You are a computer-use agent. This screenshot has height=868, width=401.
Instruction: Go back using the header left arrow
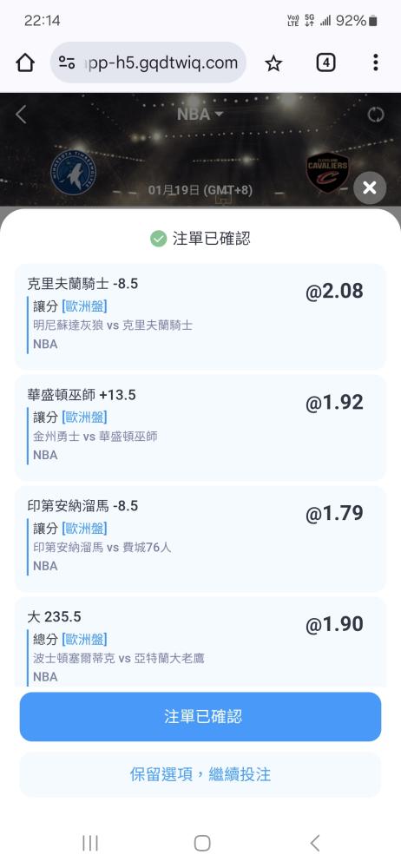pyautogui.click(x=21, y=115)
